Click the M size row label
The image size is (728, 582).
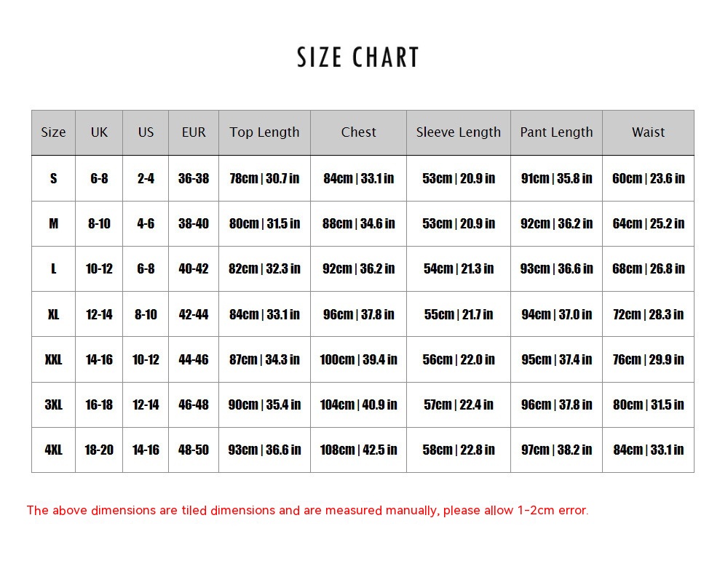click(x=53, y=223)
